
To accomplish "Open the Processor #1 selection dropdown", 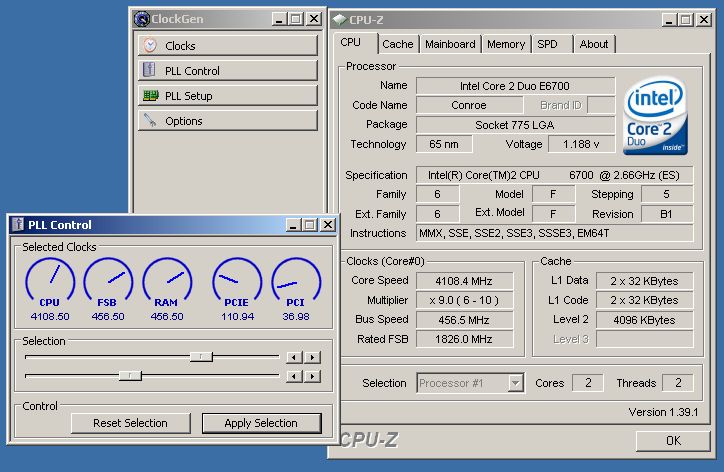I will click(x=516, y=383).
